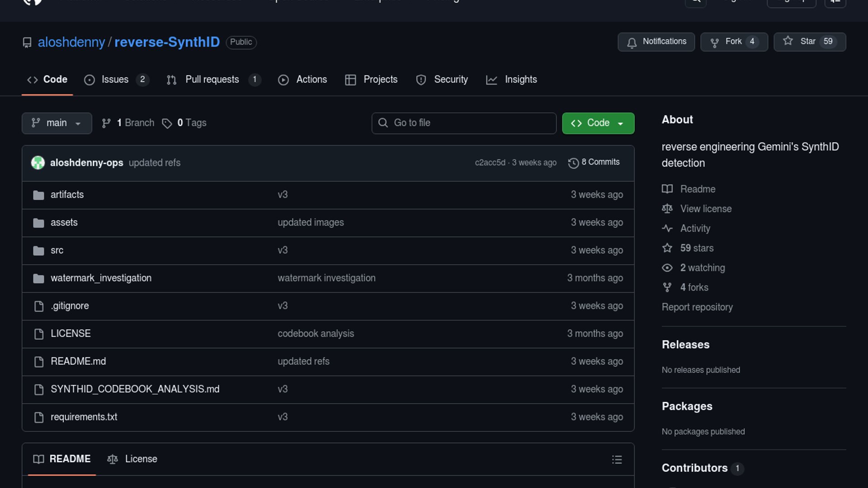Switch to the Pull requests tab
868x488 pixels.
click(x=212, y=80)
